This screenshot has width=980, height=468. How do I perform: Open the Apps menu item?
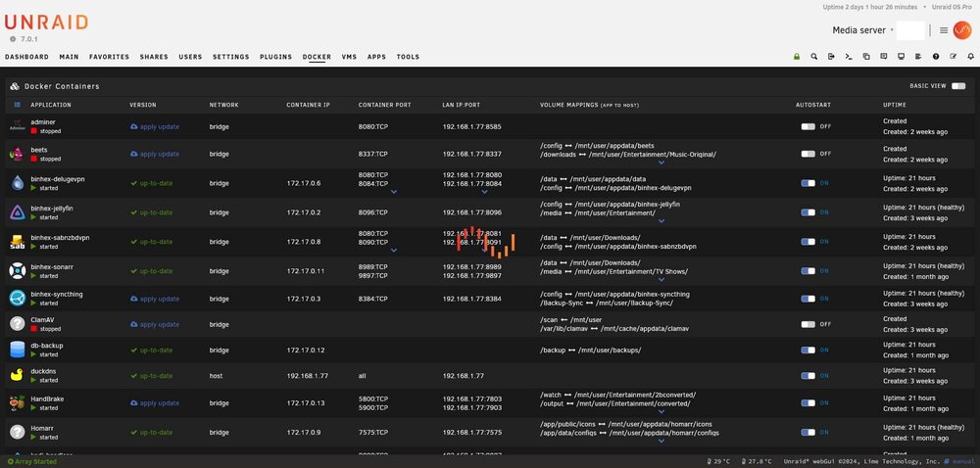click(x=376, y=57)
